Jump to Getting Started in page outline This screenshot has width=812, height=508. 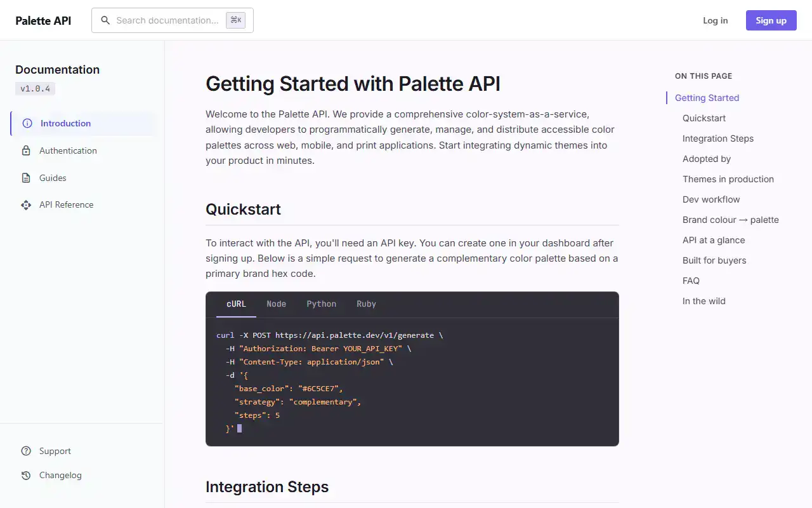[x=707, y=98]
